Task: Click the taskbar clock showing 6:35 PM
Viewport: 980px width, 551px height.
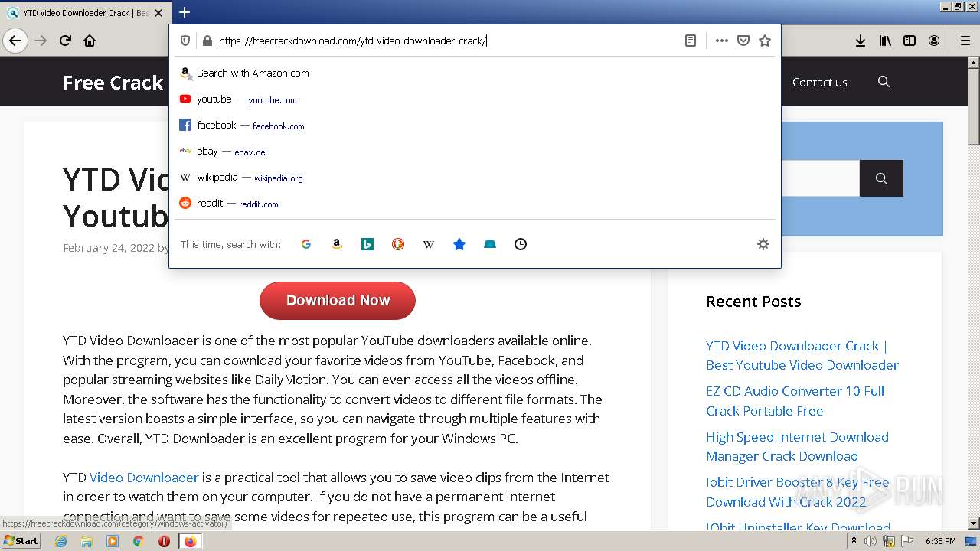Action: pyautogui.click(x=941, y=541)
